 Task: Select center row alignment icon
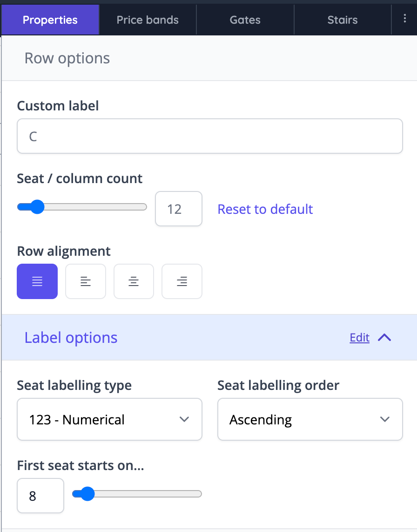point(134,281)
